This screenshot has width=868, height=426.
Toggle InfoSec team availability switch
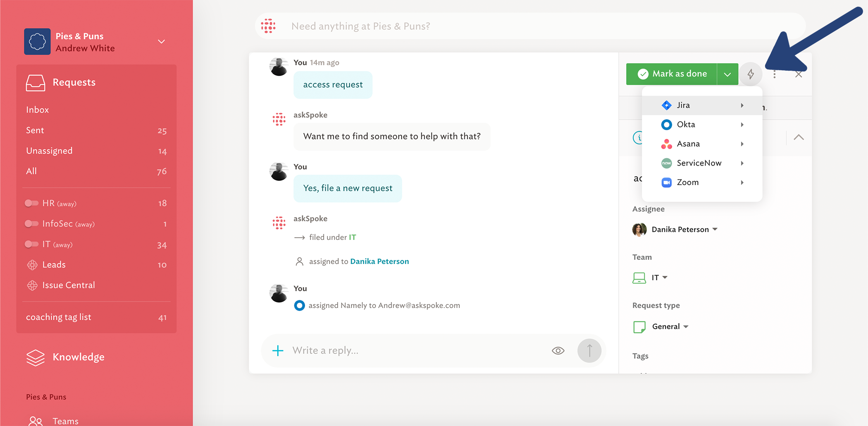click(31, 224)
